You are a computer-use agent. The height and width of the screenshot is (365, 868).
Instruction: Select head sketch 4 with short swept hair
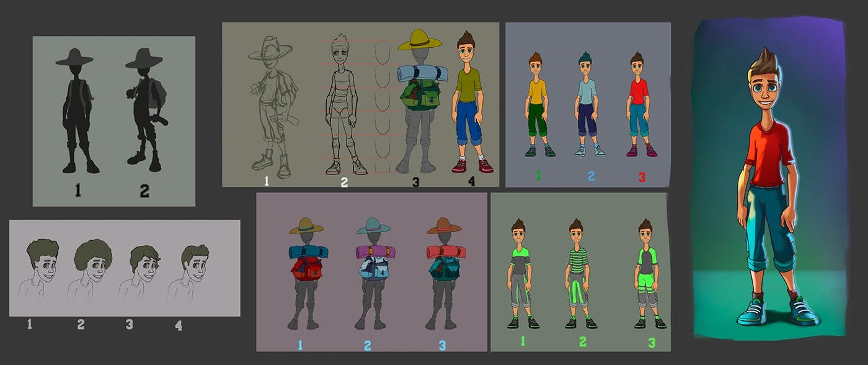[191, 273]
